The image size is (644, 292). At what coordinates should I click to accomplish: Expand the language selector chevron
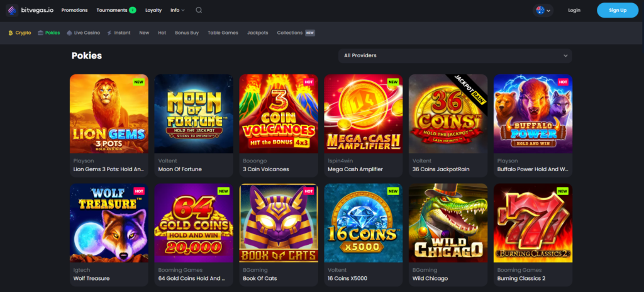pos(548,11)
